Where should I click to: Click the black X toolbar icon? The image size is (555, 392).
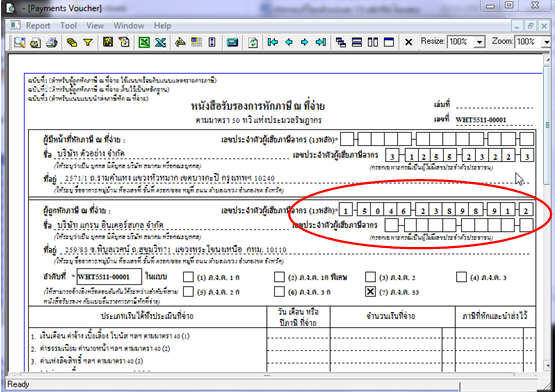click(x=408, y=42)
